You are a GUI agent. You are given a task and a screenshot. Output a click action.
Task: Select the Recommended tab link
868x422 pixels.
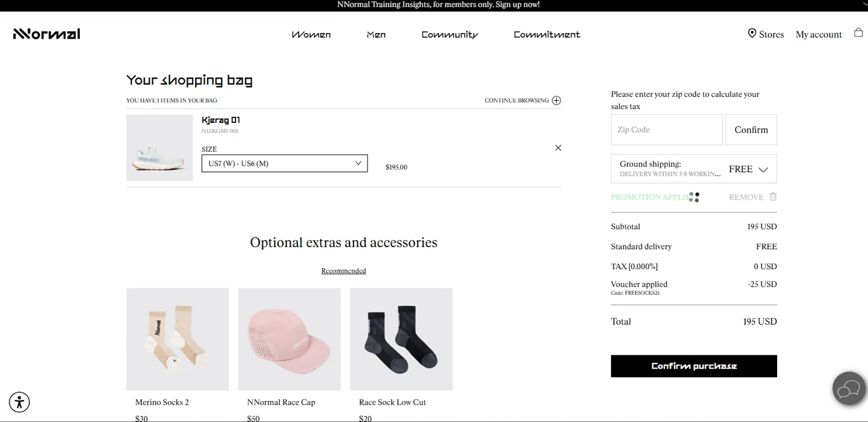[x=344, y=271]
